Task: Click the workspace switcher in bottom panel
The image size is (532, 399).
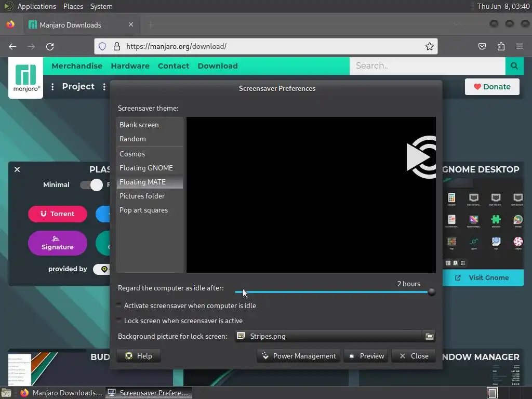Action: [x=492, y=393]
